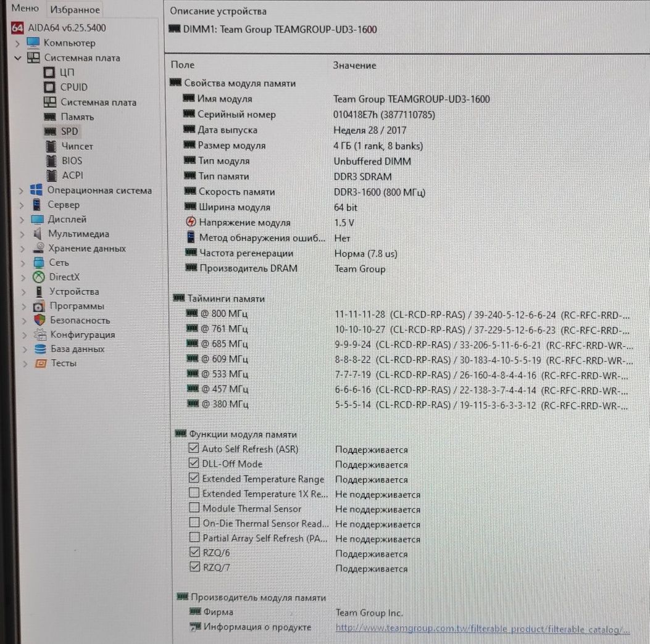Click the Фирма value Team Group Inc.
Viewport: 650px width, 644px height.
(x=369, y=613)
